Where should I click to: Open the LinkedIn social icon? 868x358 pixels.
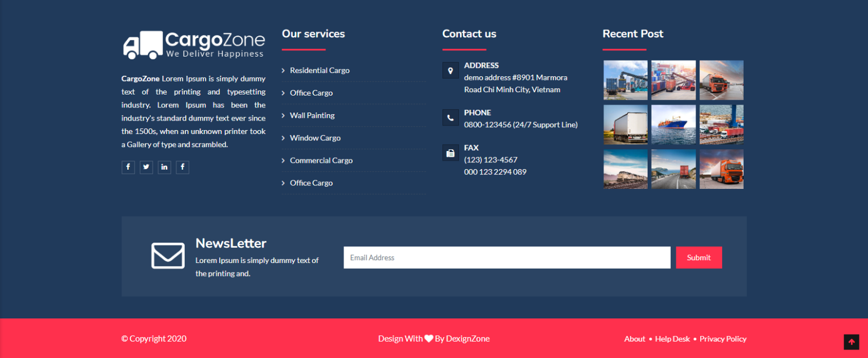(x=164, y=167)
